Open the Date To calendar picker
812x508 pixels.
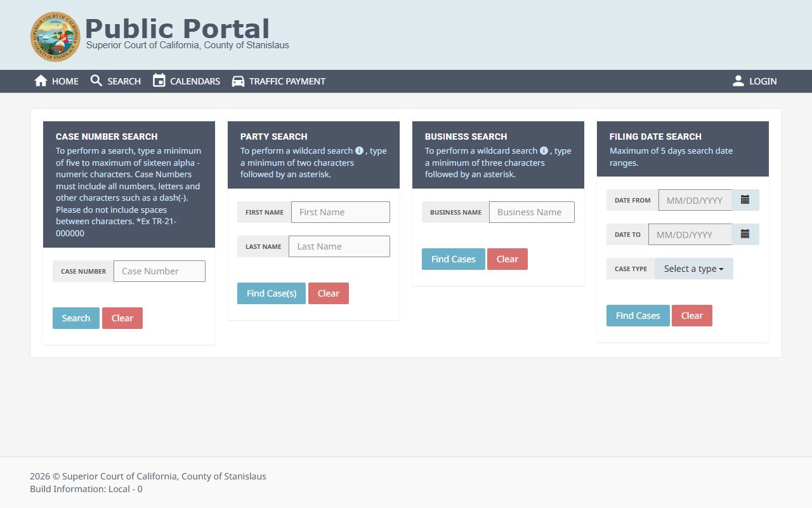click(745, 234)
